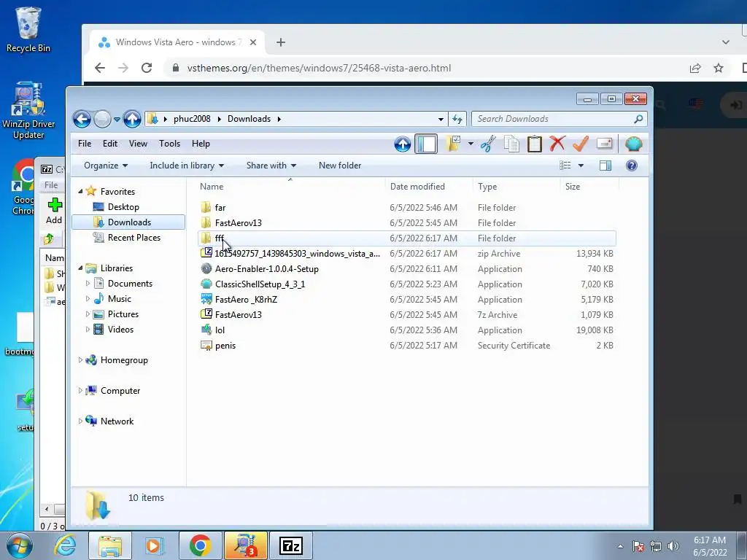Select Recent Places in navigation pane
Screen dimensions: 747x560
[x=134, y=237]
